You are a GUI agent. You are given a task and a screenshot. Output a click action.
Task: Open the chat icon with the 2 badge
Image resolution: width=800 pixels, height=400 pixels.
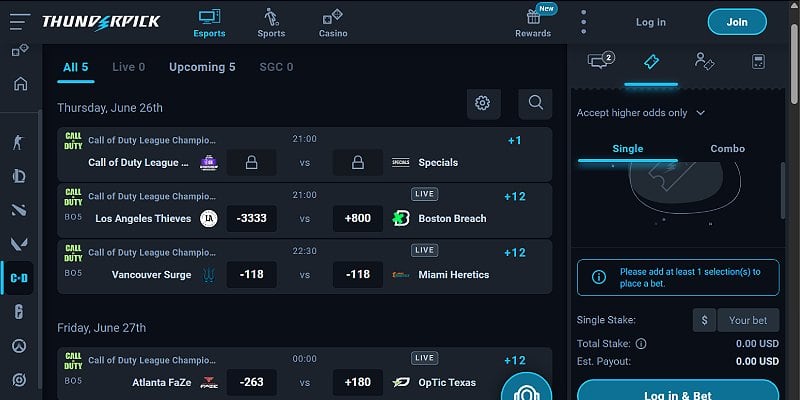(x=600, y=61)
